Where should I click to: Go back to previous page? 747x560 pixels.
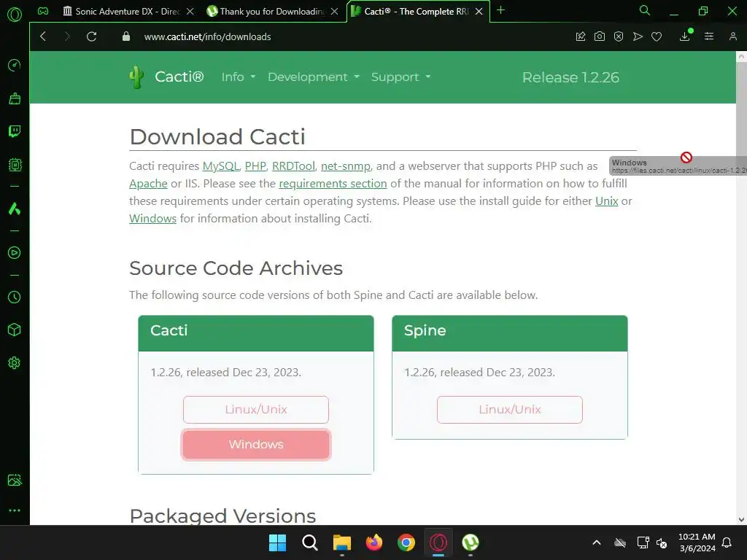coord(43,36)
